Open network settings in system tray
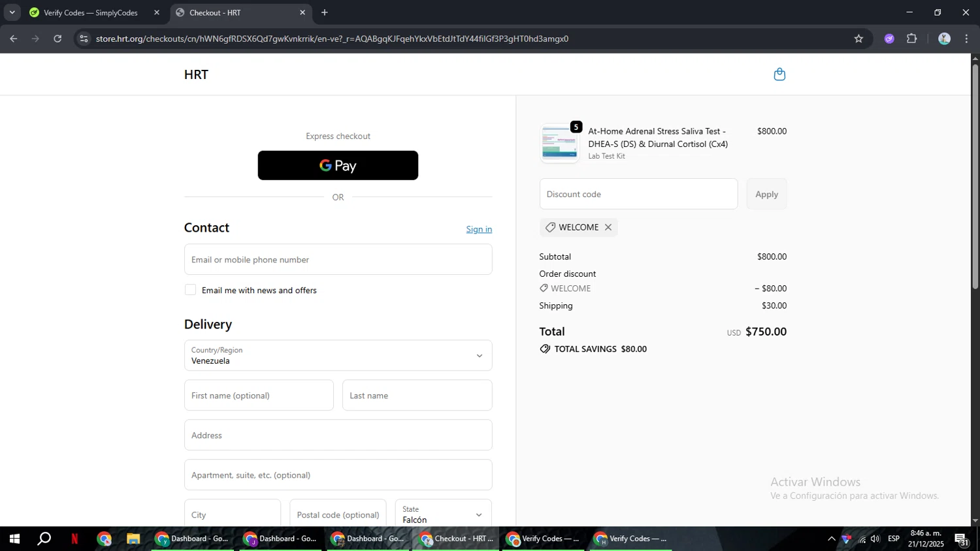Image resolution: width=980 pixels, height=551 pixels. point(862,539)
